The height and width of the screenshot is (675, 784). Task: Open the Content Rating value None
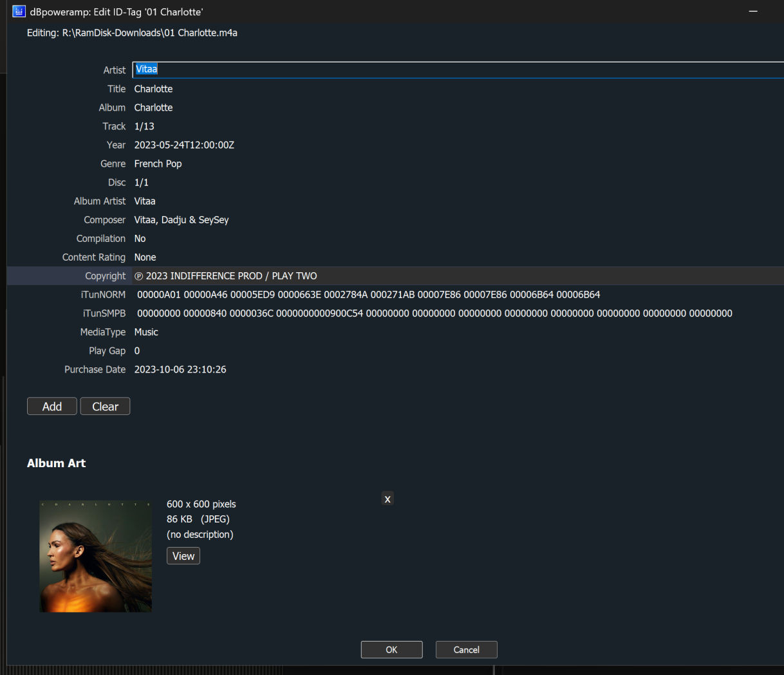click(145, 257)
